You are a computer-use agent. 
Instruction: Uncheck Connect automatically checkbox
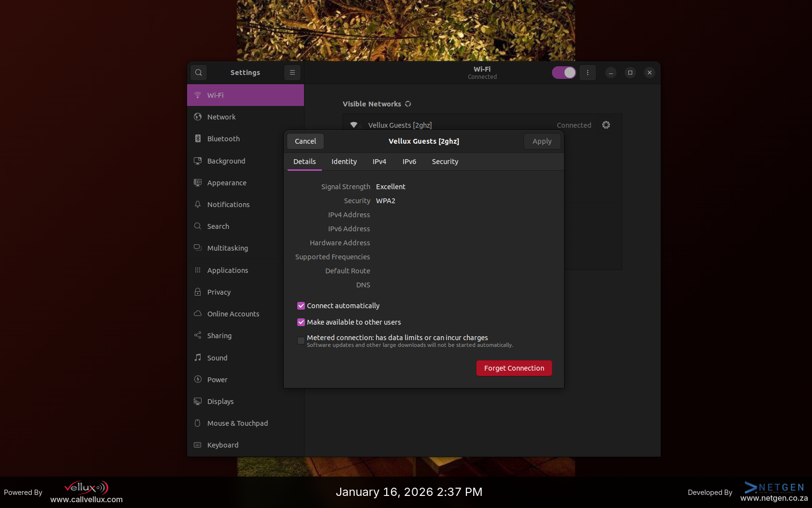pos(301,306)
